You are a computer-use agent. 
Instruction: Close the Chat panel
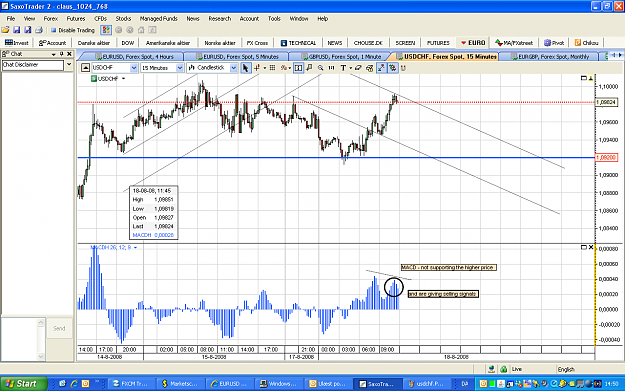69,54
